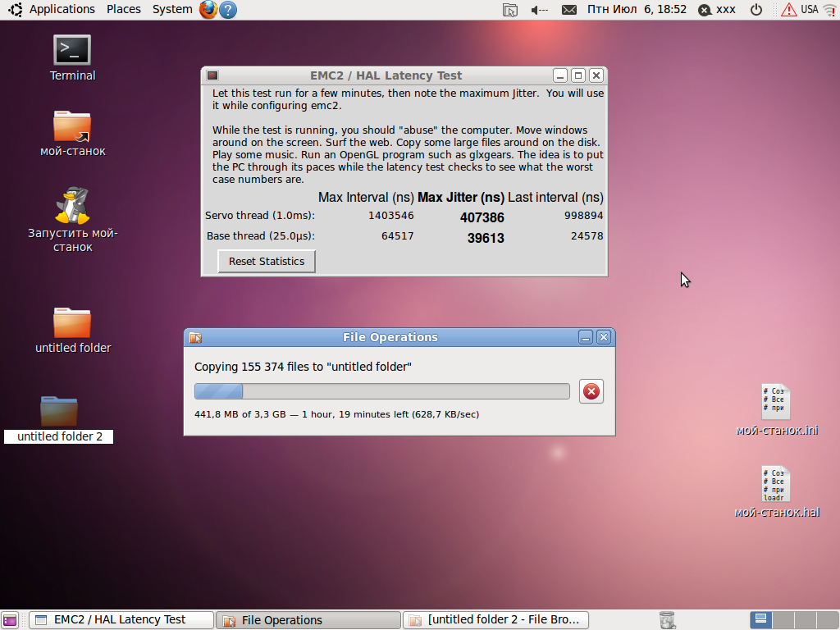Image resolution: width=840 pixels, height=630 pixels.
Task: Click the file copy progress bar
Action: coord(382,391)
